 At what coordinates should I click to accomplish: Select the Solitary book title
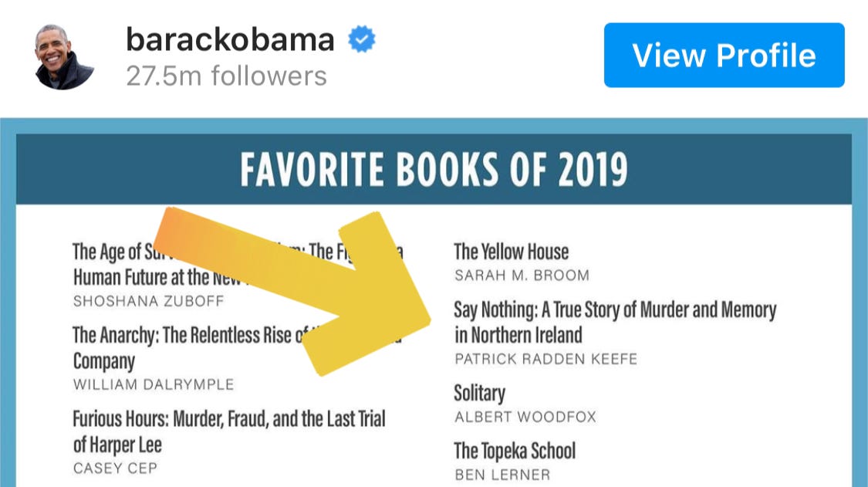(x=479, y=393)
